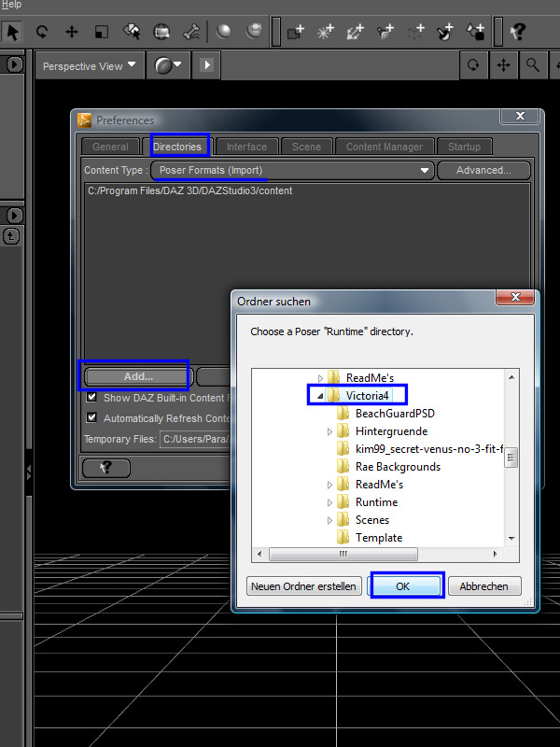560x747 pixels.
Task: Open the draw style sphere dropdown
Action: (x=168, y=65)
